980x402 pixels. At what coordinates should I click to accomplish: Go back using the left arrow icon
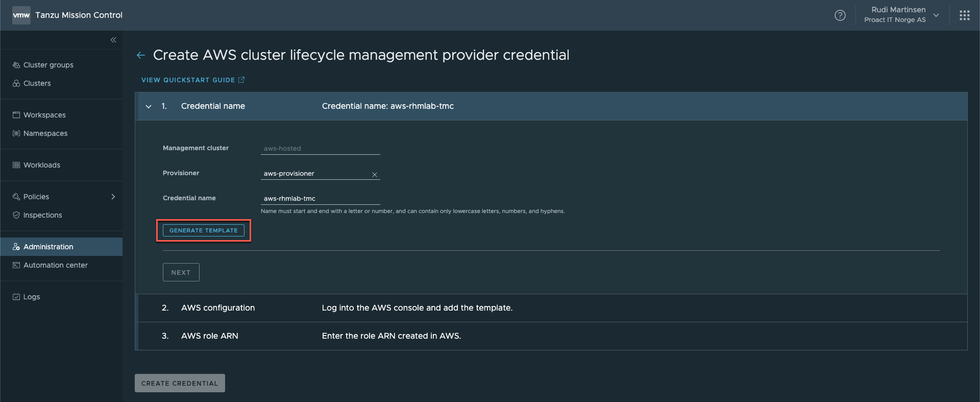141,55
